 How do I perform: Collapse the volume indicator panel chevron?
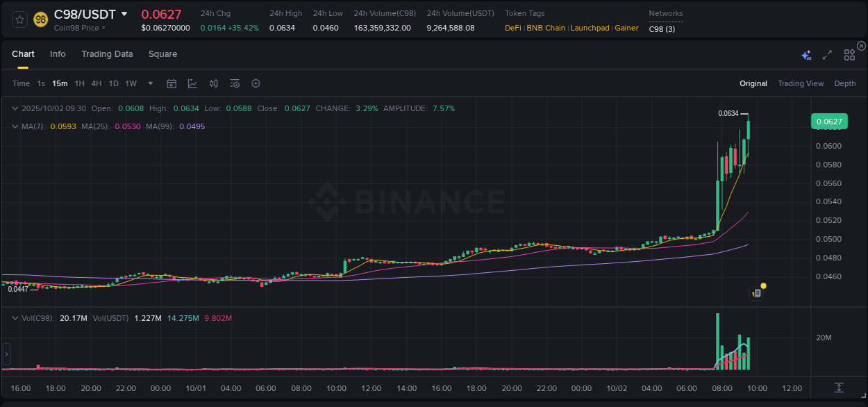[14, 316]
